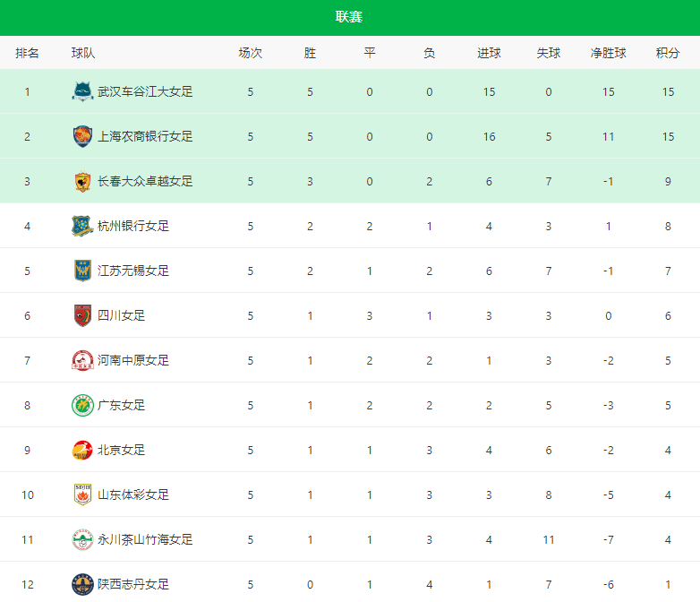Open the 陕西志丹女足 team name link

coord(133,584)
